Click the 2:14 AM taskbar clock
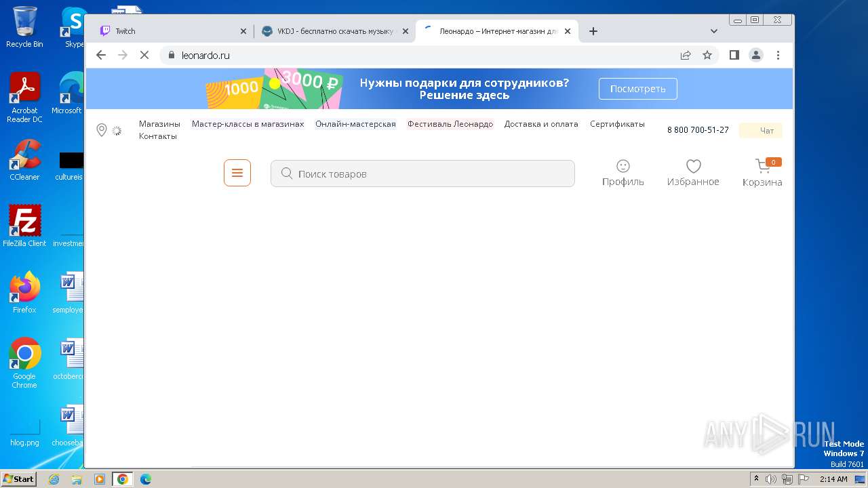 [833, 479]
